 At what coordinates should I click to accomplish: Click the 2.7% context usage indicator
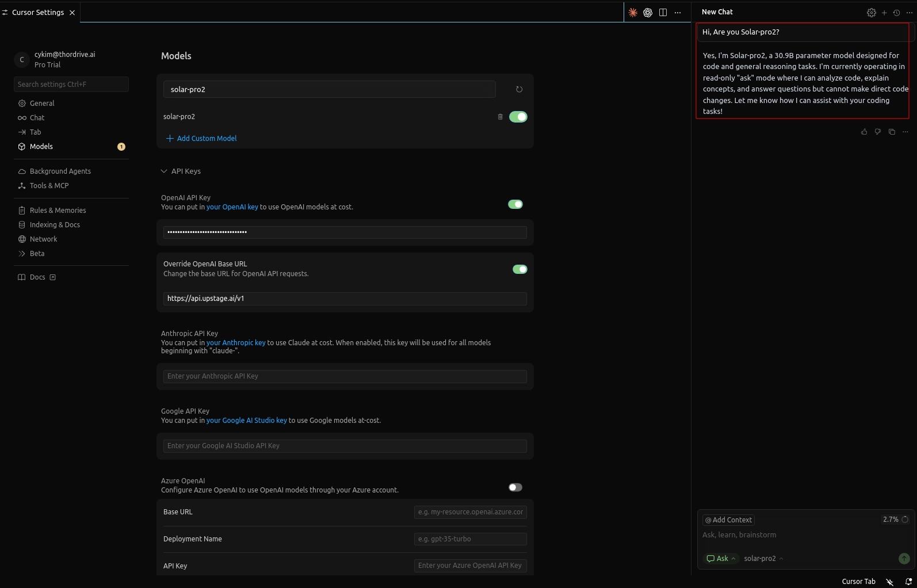(896, 520)
